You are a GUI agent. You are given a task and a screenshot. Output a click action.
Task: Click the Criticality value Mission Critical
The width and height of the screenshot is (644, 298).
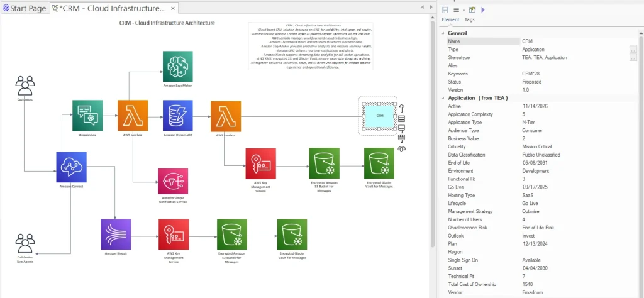pyautogui.click(x=537, y=146)
